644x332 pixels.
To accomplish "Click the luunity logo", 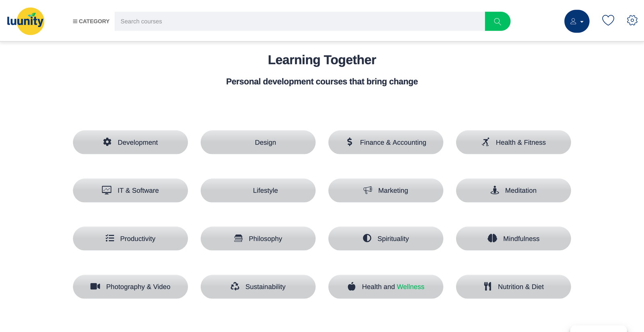I will coord(25,21).
